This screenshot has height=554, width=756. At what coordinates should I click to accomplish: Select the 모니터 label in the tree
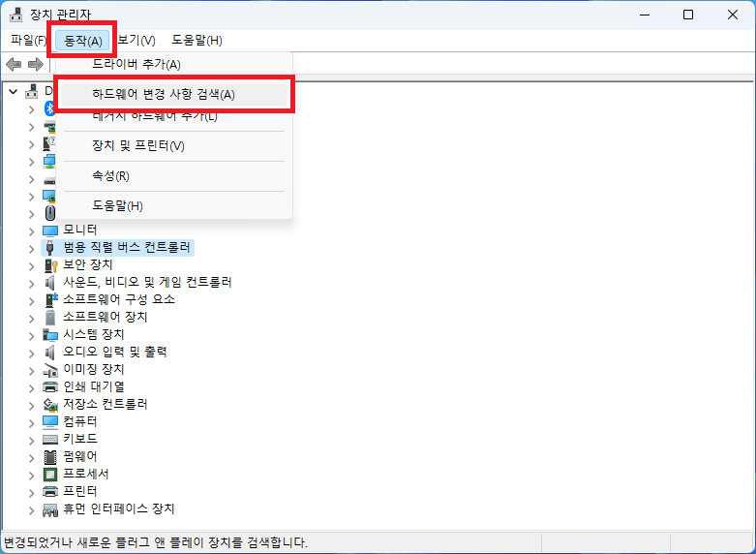pyautogui.click(x=80, y=230)
